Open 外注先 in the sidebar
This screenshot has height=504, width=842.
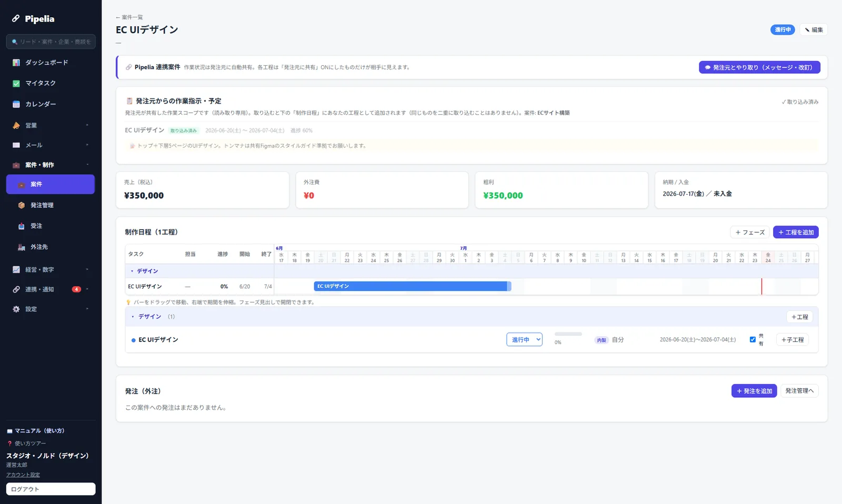point(51,247)
